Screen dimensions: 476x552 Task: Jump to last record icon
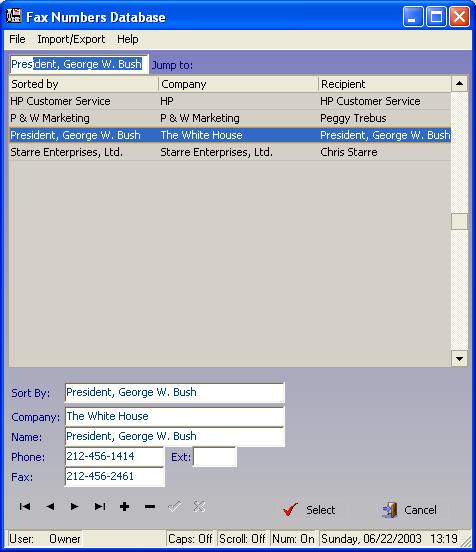point(100,507)
